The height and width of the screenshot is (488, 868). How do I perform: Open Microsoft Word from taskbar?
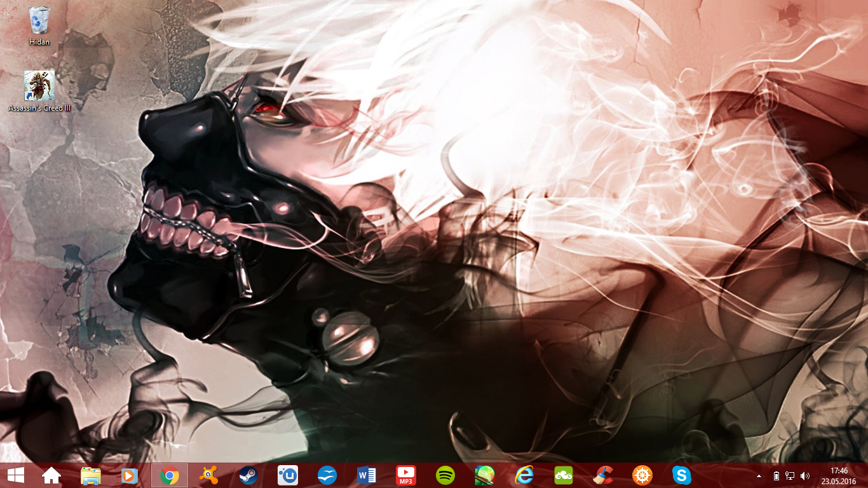[x=367, y=475]
